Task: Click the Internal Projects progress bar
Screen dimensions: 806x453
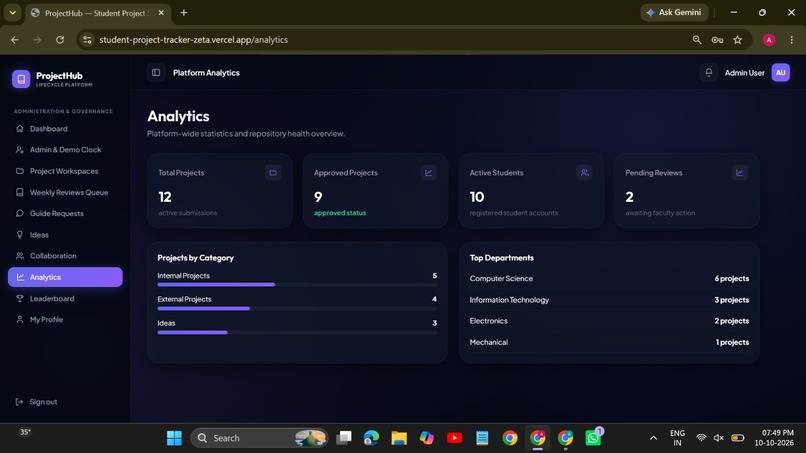Action: pyautogui.click(x=297, y=284)
